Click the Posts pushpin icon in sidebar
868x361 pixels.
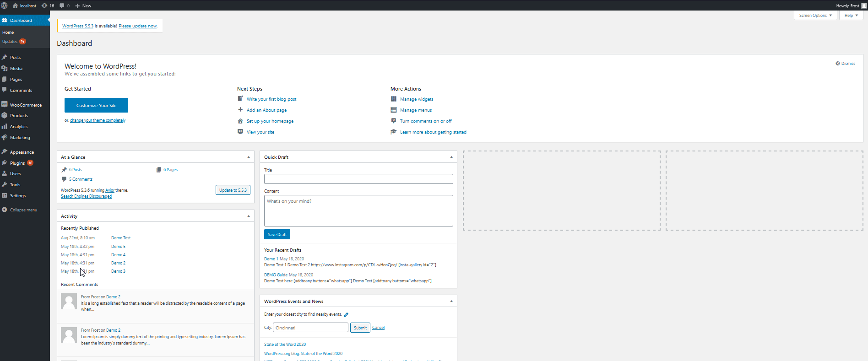tap(5, 57)
